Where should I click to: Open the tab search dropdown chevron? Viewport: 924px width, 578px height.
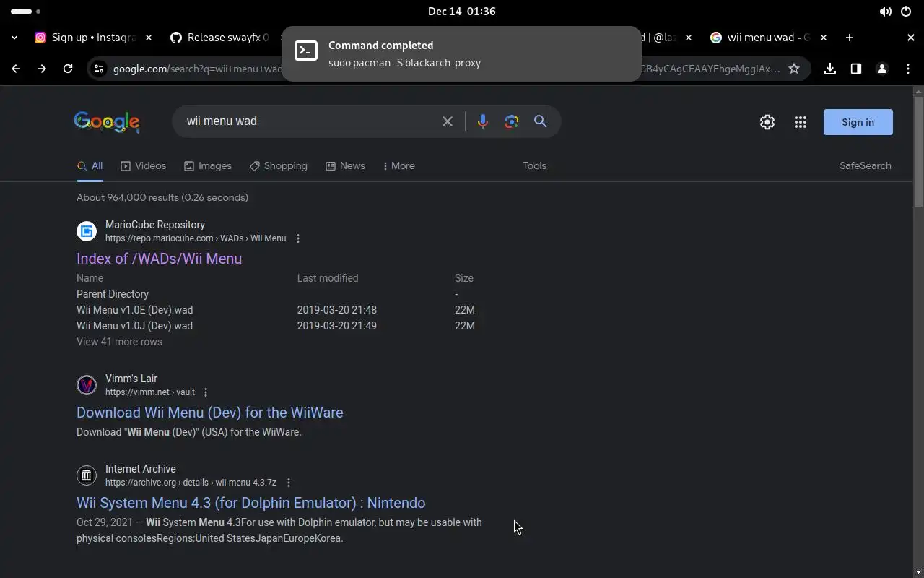click(14, 38)
